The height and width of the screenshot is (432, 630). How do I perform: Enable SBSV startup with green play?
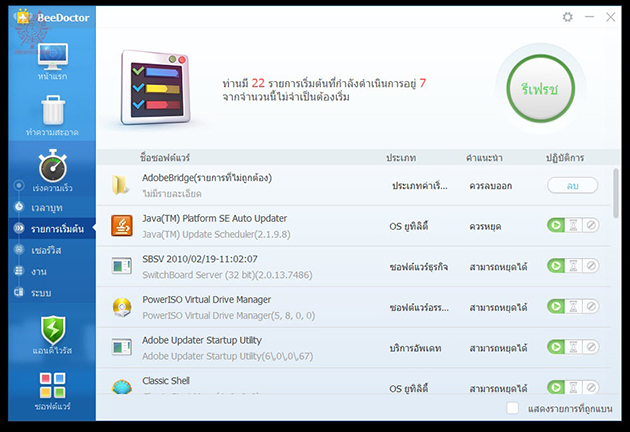click(556, 266)
